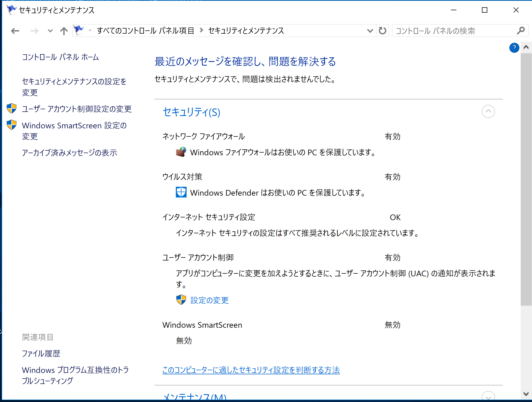The height and width of the screenshot is (402, 532).
Task: Click shield icon beside ユーザー アカウント制御設定の変更
Action: (x=12, y=108)
